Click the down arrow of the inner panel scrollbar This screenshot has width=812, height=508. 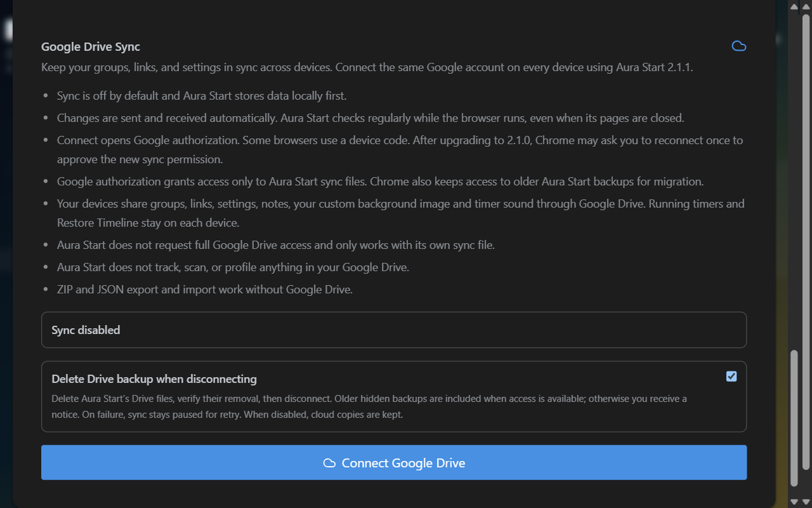pyautogui.click(x=794, y=502)
